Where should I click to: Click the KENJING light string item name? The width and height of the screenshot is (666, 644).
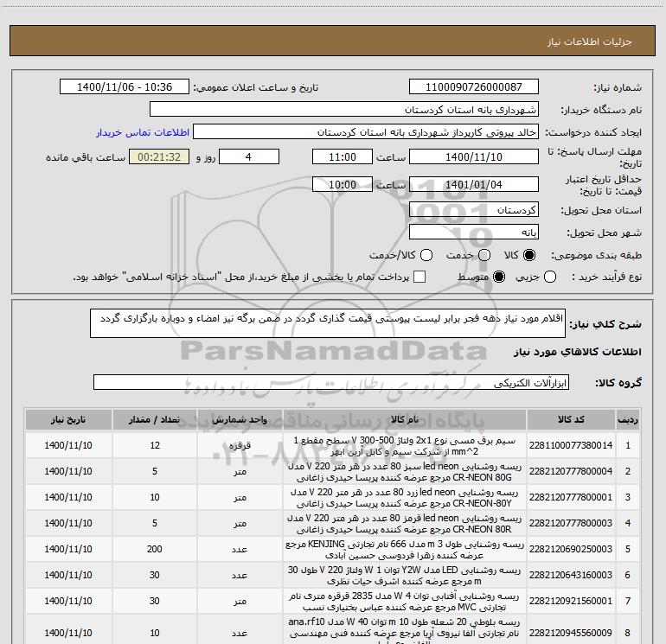tap(405, 549)
